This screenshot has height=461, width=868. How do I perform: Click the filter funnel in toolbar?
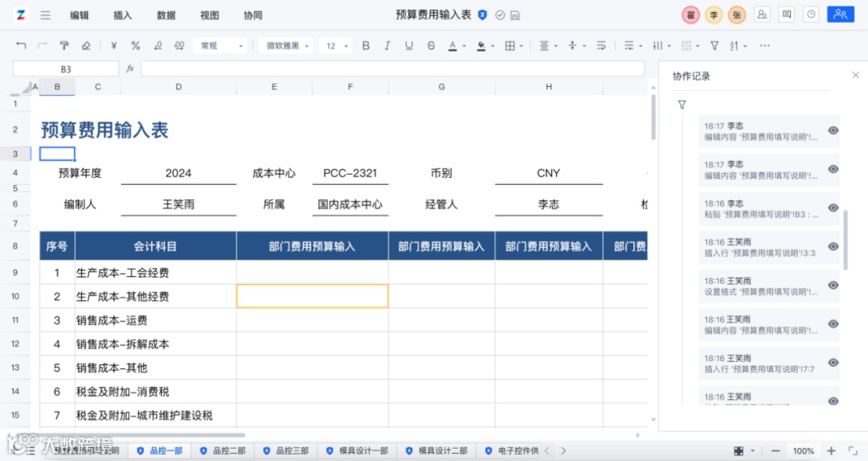tap(714, 46)
